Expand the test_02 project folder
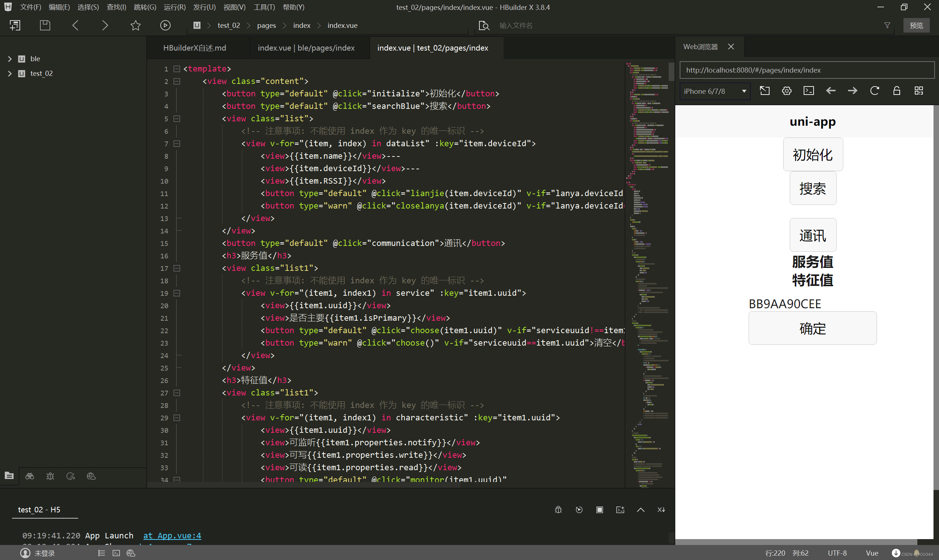The height and width of the screenshot is (560, 939). click(x=10, y=74)
